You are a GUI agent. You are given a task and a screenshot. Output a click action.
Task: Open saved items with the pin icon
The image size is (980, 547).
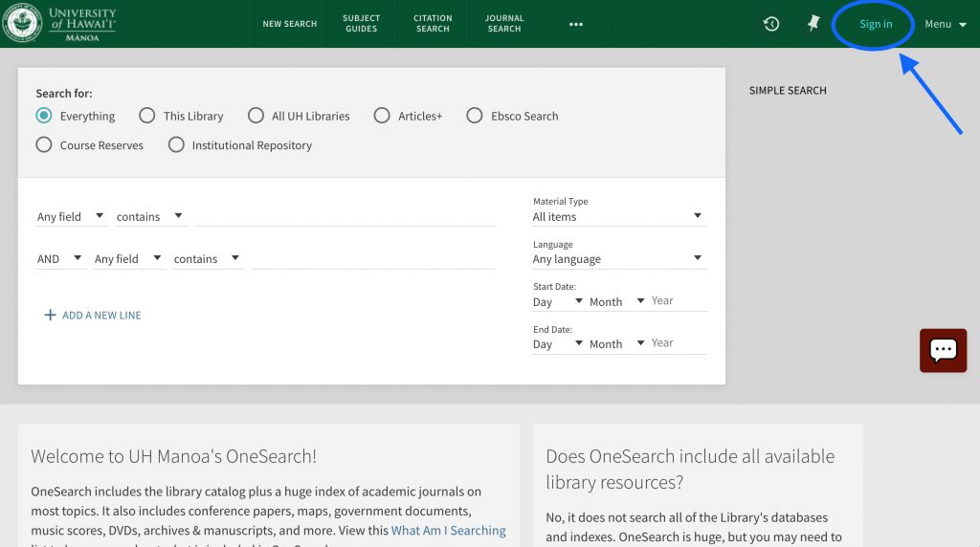tap(813, 24)
